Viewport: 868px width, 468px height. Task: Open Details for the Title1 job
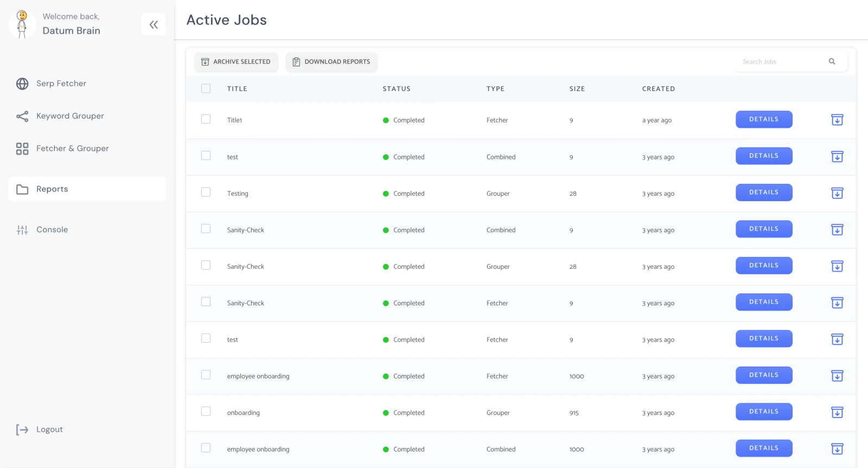click(764, 119)
